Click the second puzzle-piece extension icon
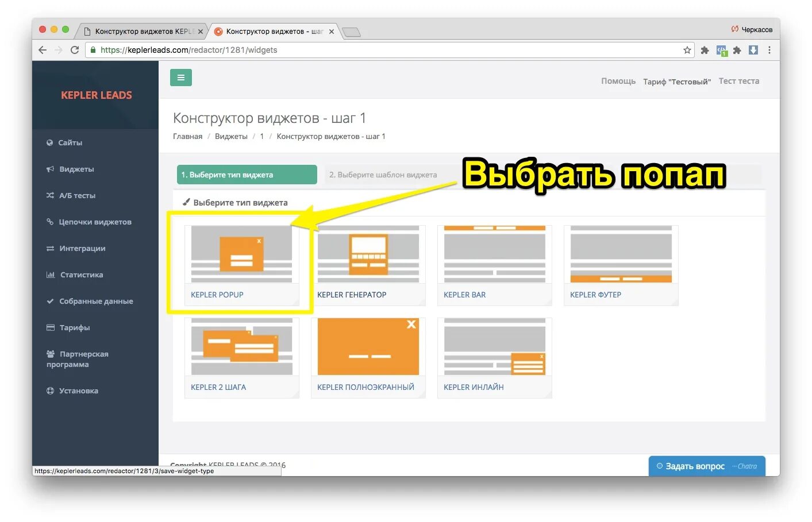The width and height of the screenshot is (812, 522). 737,50
